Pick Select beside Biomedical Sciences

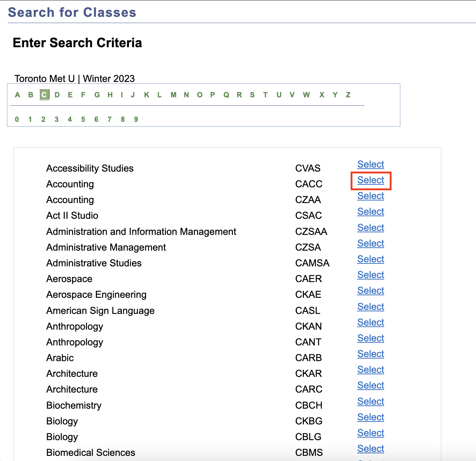click(x=370, y=449)
